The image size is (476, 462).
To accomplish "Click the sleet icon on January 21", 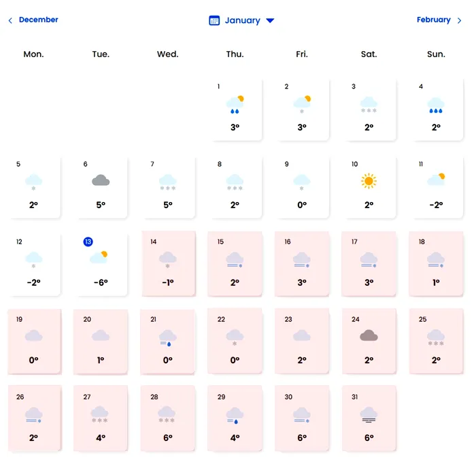I will click(x=167, y=337).
